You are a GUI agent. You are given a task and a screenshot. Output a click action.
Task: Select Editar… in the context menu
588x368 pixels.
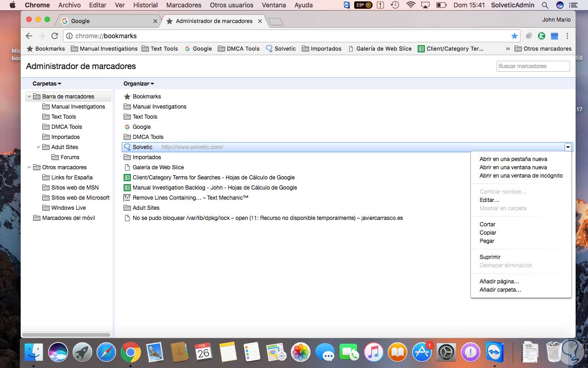489,200
